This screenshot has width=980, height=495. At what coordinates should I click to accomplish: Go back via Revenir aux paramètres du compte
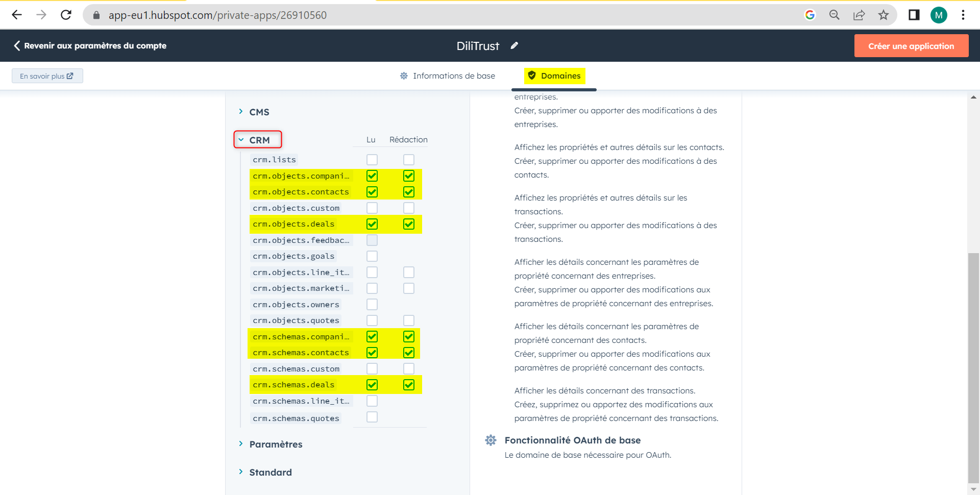coord(90,45)
